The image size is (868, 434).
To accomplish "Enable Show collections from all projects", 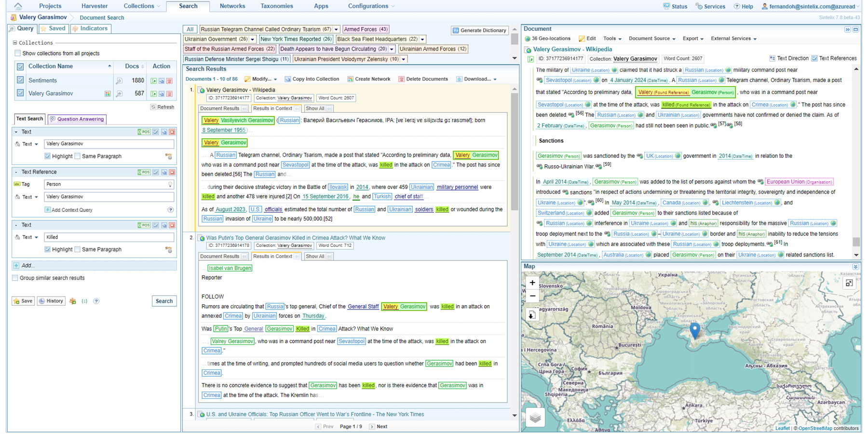I will tap(18, 54).
